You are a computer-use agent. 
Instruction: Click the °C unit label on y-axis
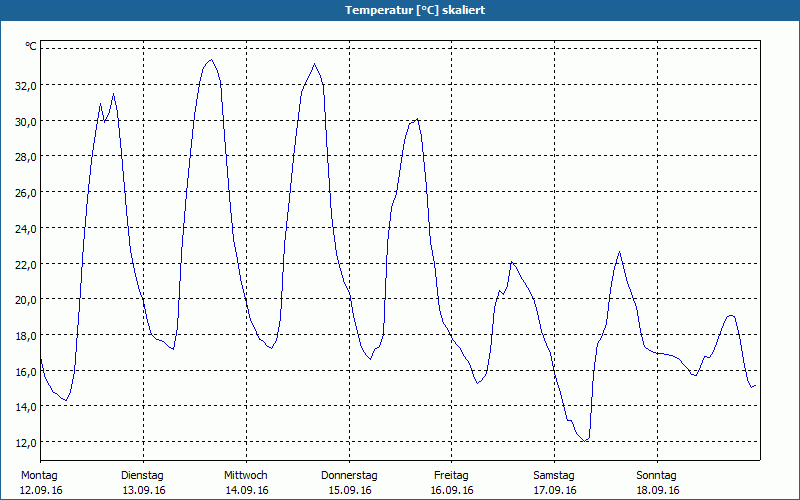click(31, 47)
